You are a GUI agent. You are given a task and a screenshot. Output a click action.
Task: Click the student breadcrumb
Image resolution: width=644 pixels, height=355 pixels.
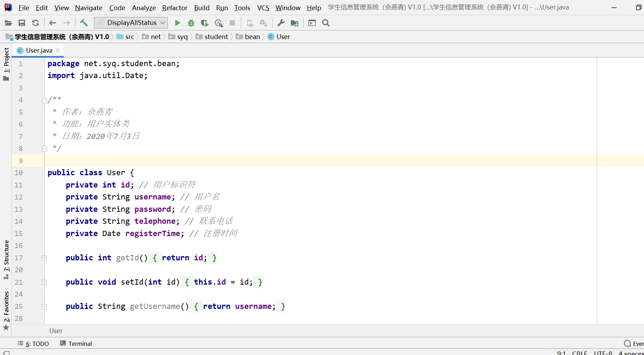(212, 37)
